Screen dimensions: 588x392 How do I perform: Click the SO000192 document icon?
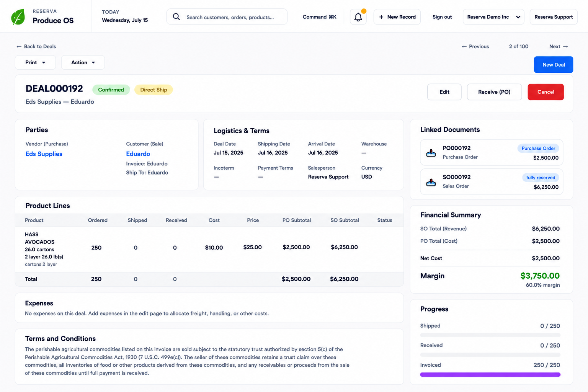pyautogui.click(x=431, y=182)
